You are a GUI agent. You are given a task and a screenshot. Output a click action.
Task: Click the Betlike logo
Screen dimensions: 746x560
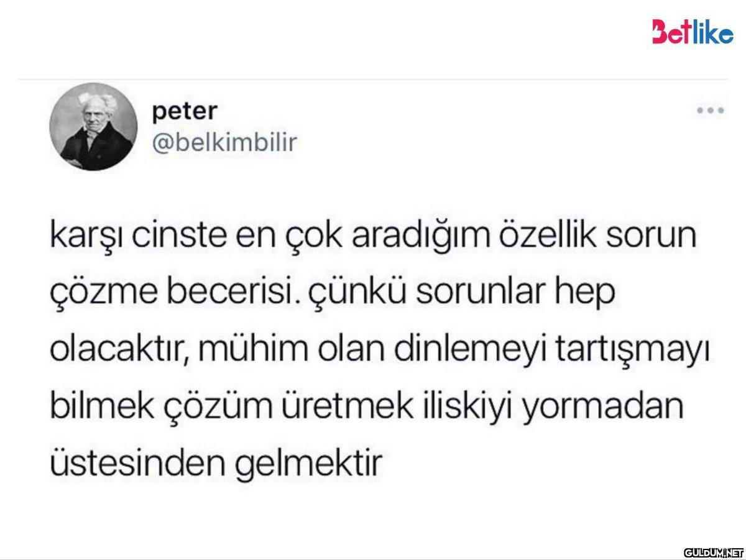pos(692,31)
